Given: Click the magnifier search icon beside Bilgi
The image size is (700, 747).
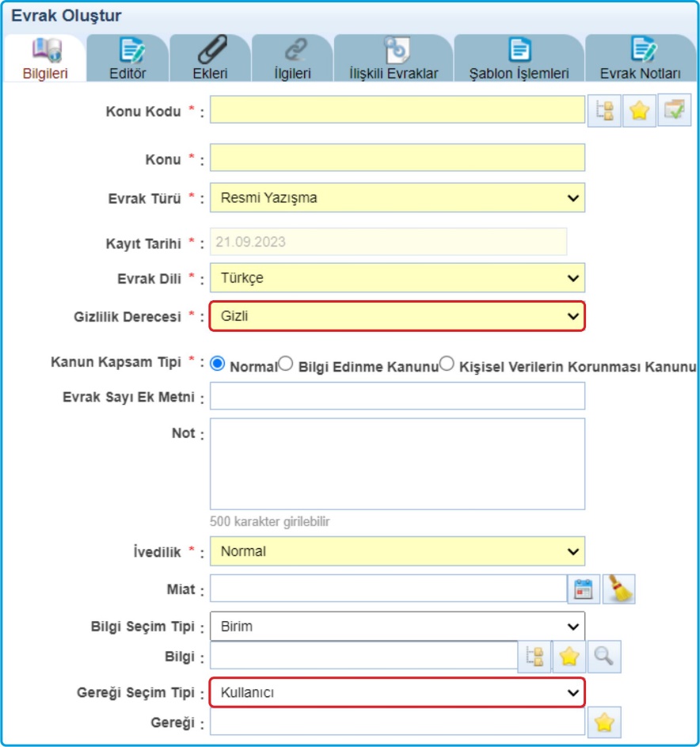Looking at the screenshot, I should click(x=604, y=657).
